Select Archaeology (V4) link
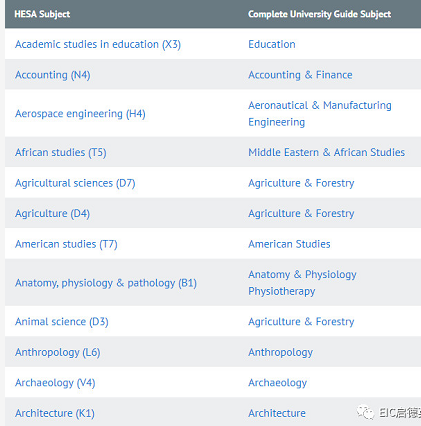The width and height of the screenshot is (421, 426). [x=55, y=383]
